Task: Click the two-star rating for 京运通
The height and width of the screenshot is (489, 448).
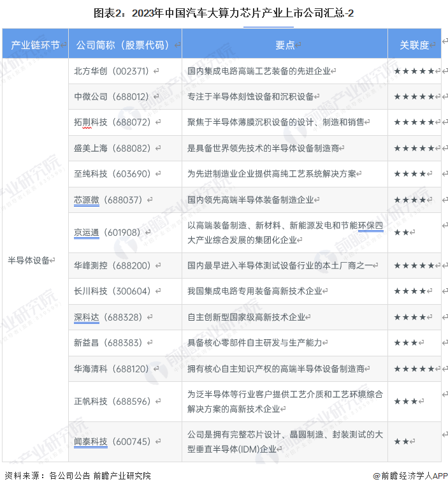Action: pos(401,232)
